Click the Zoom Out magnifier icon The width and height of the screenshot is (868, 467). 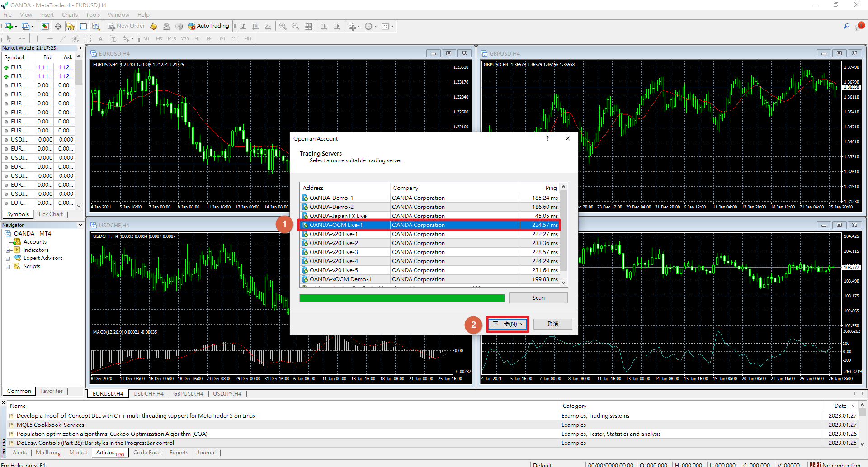click(296, 26)
